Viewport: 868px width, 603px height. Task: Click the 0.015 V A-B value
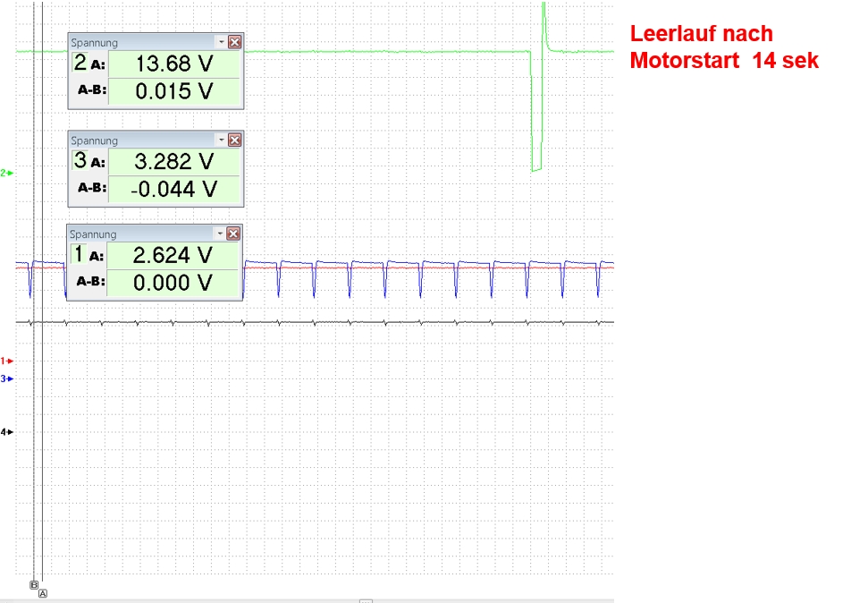pyautogui.click(x=174, y=91)
